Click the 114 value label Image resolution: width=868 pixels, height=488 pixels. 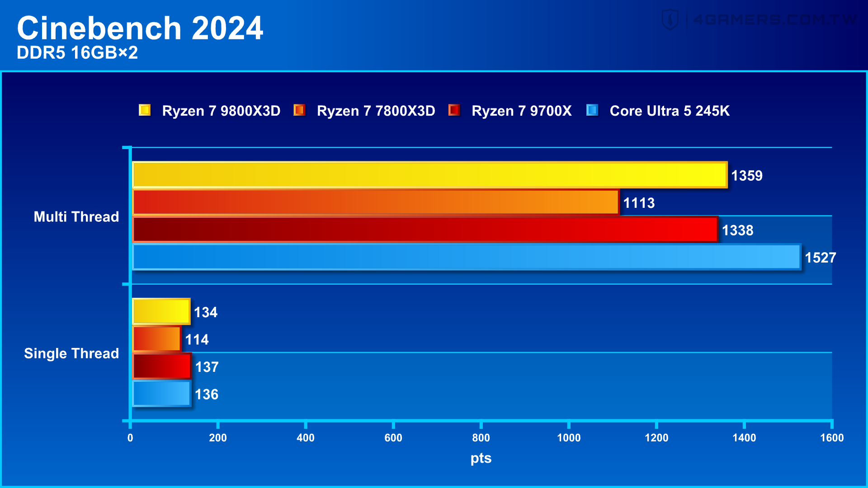pyautogui.click(x=197, y=340)
